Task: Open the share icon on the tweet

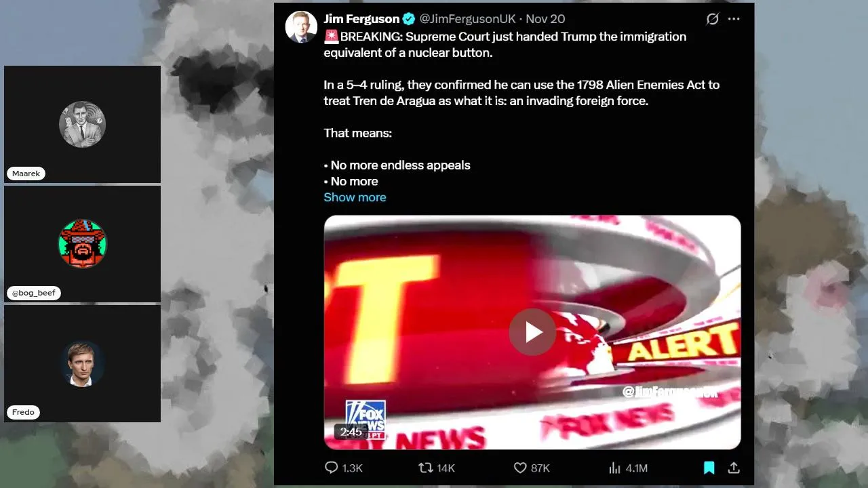Action: 734,468
